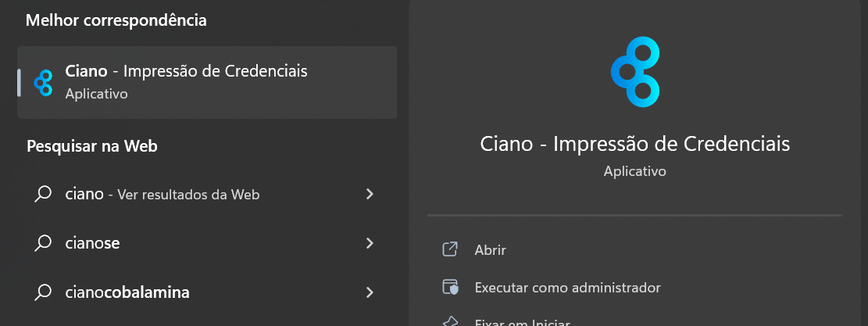
Task: Choose Executar como administrador
Action: point(567,288)
